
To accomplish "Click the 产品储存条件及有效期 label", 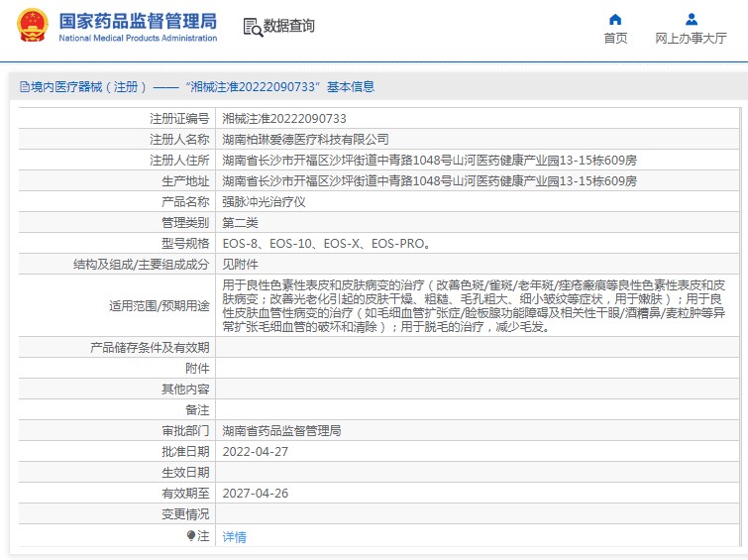I will click(150, 348).
